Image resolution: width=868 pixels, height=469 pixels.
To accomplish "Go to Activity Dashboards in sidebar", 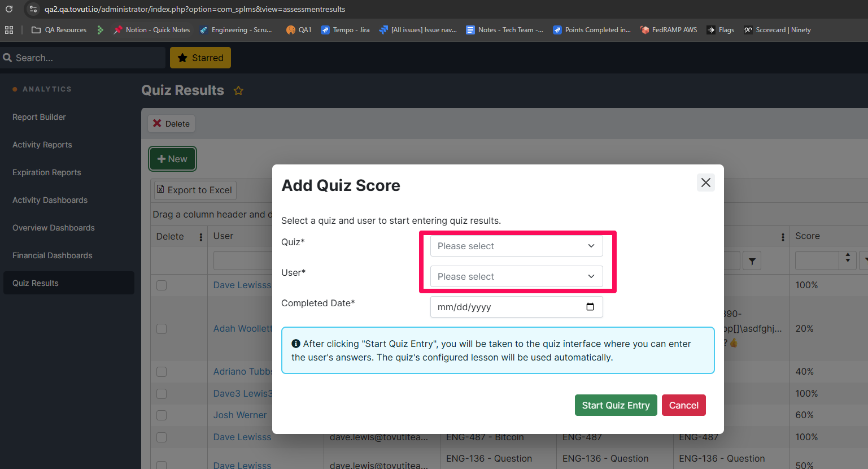I will tap(50, 200).
